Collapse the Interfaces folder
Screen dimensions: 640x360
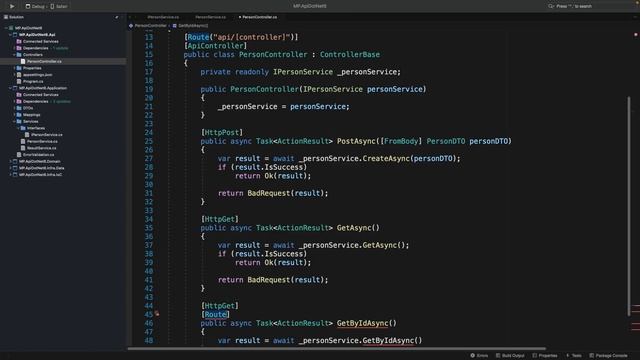[x=18, y=128]
